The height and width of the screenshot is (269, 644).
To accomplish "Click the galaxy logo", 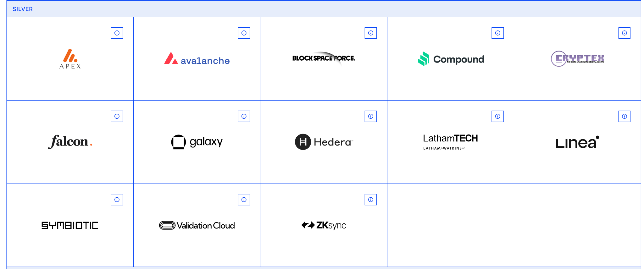I will pos(197,142).
